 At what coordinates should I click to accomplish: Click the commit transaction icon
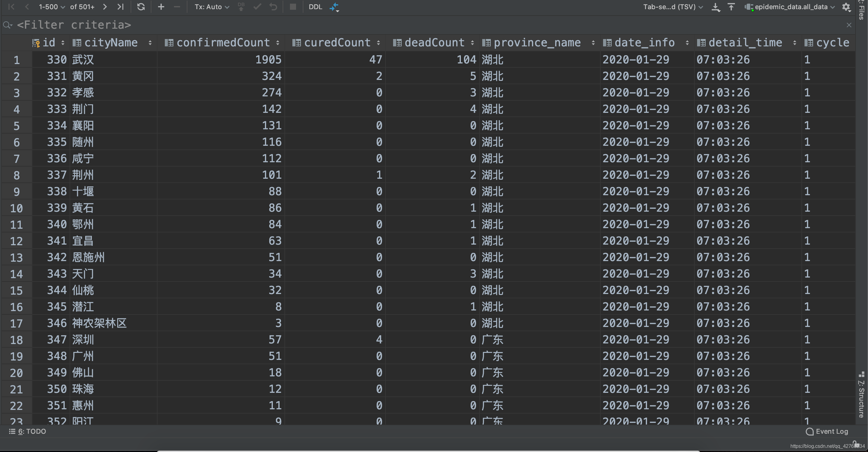pyautogui.click(x=257, y=6)
